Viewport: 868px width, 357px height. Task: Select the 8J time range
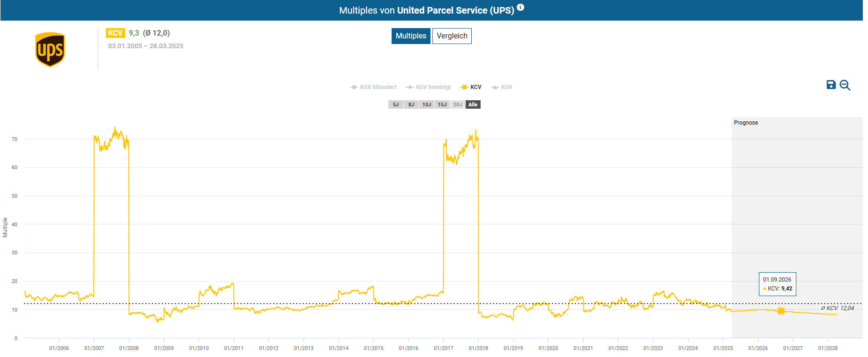[411, 104]
